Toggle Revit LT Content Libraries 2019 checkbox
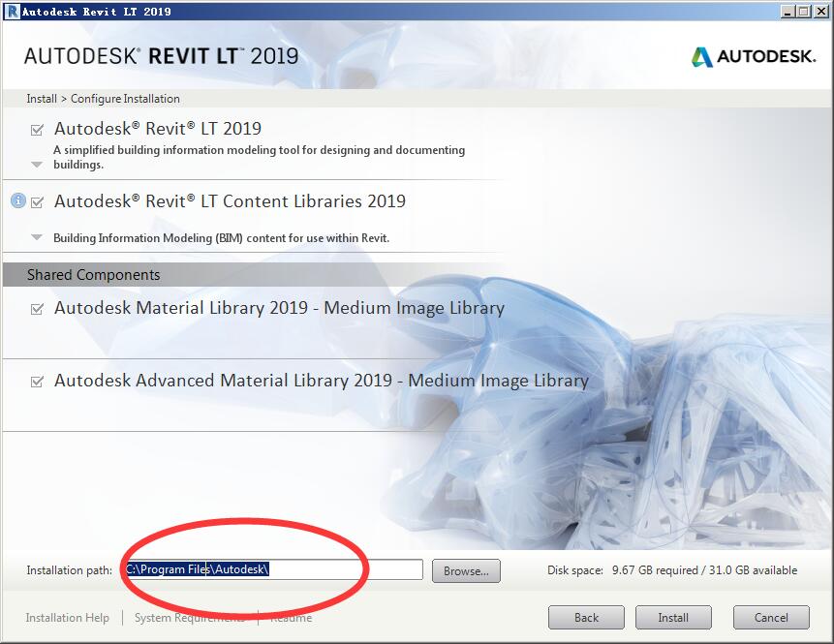The image size is (834, 644). pyautogui.click(x=37, y=202)
